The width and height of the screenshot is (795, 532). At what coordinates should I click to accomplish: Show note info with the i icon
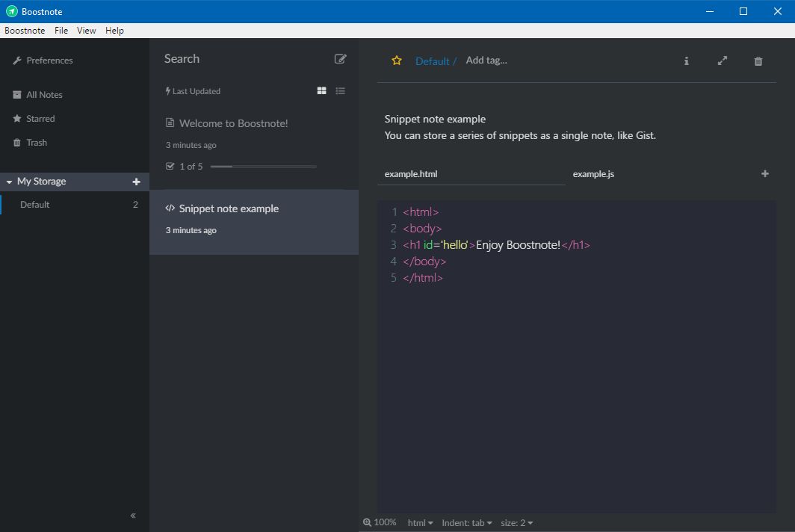point(686,61)
